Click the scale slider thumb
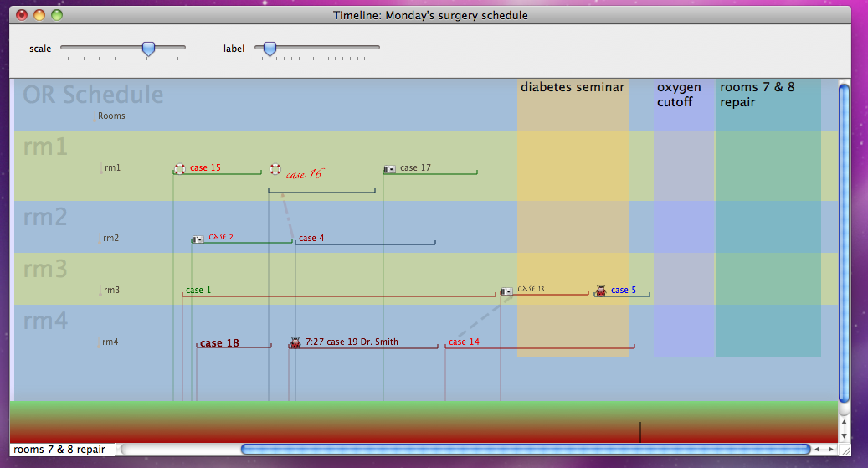The width and height of the screenshot is (868, 468). (x=148, y=49)
